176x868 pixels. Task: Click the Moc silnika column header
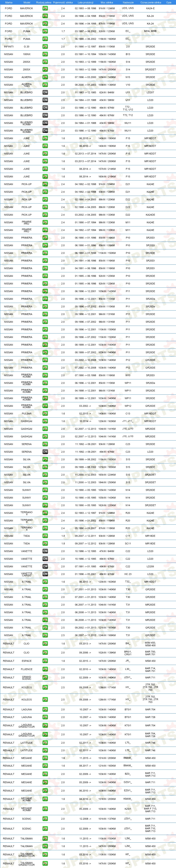[107, 2]
